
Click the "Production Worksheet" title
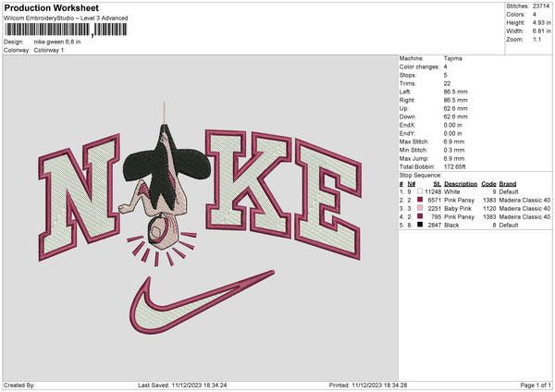click(x=51, y=7)
